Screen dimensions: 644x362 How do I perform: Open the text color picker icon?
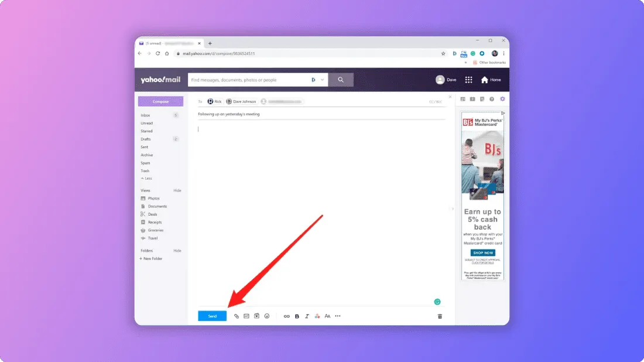(317, 316)
